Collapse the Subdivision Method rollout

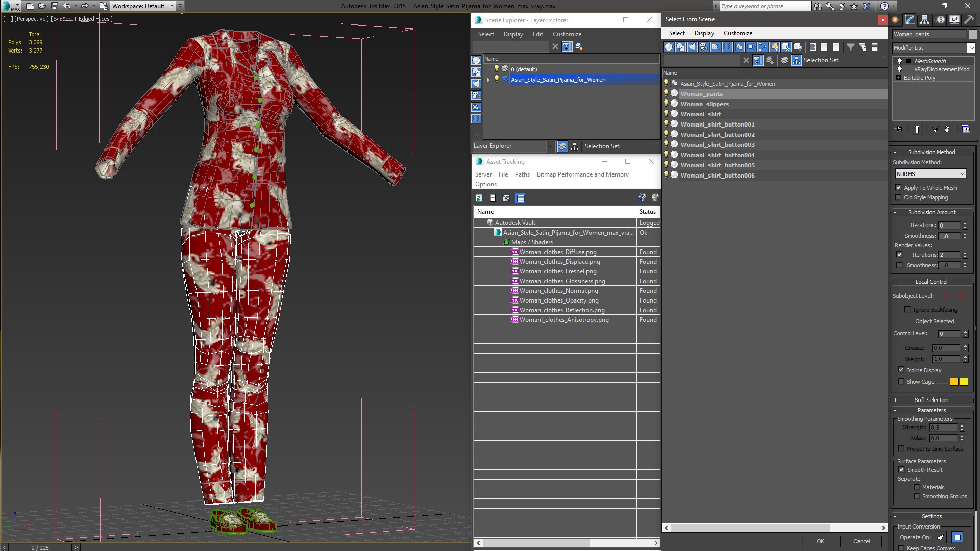[932, 152]
